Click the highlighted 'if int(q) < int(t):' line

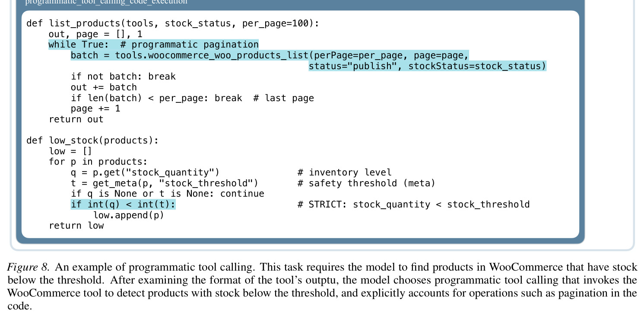[x=123, y=204]
